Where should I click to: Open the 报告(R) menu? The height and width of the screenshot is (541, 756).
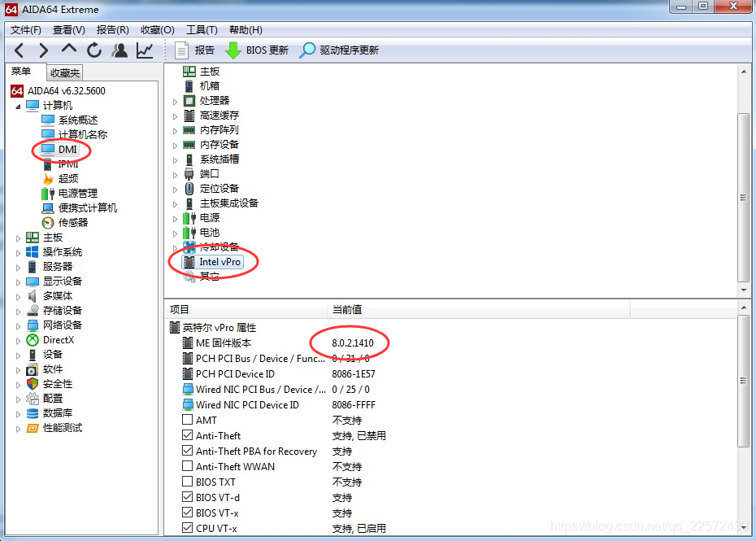pos(112,30)
